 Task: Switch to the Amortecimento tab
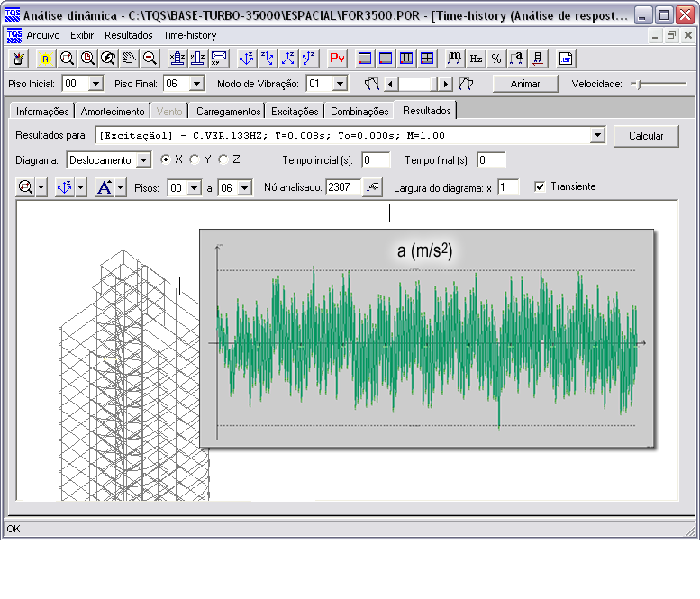click(113, 112)
